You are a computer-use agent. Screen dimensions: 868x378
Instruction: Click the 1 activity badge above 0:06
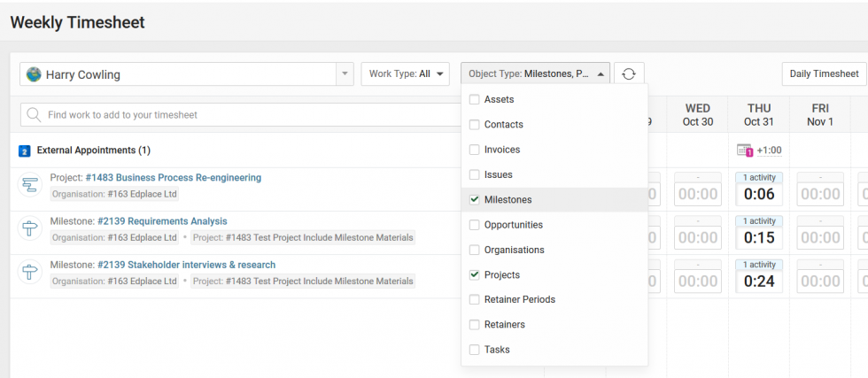click(x=759, y=178)
